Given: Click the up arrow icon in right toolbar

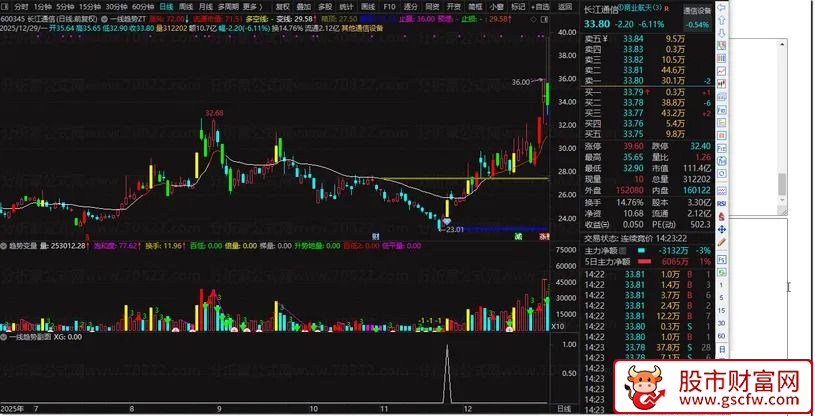Looking at the screenshot, I should (722, 20).
